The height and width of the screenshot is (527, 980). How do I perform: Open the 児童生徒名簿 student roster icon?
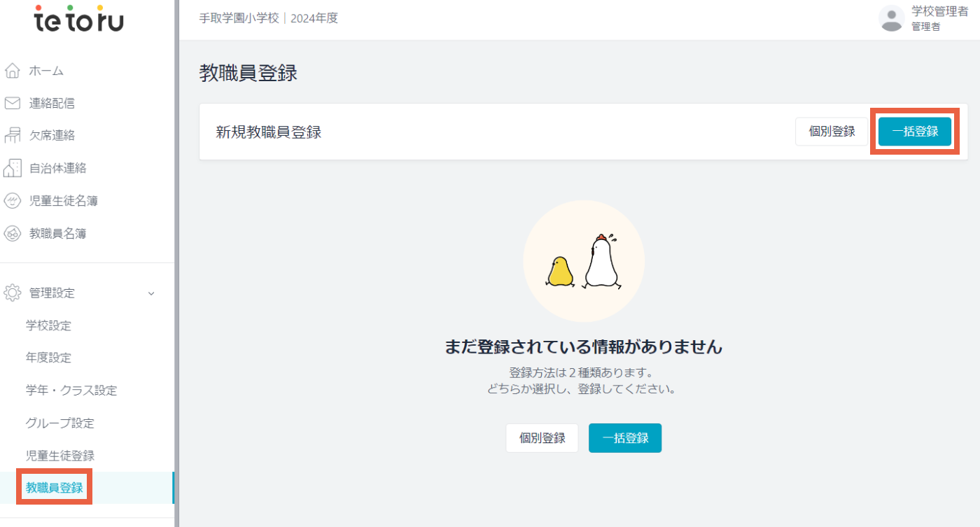pyautogui.click(x=12, y=201)
